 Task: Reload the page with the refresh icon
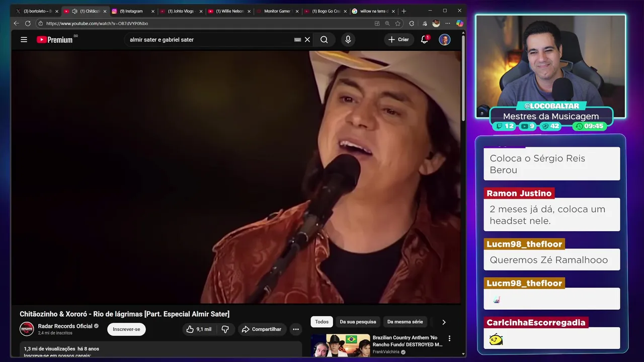pos(28,23)
